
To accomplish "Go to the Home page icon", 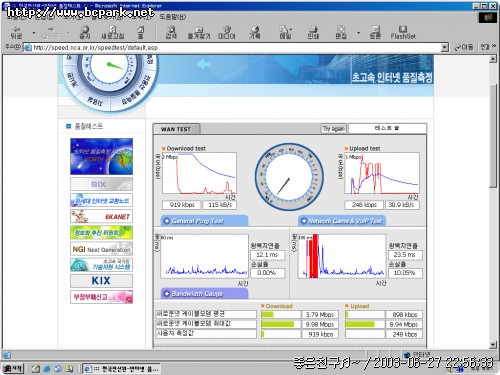I will [x=141, y=32].
